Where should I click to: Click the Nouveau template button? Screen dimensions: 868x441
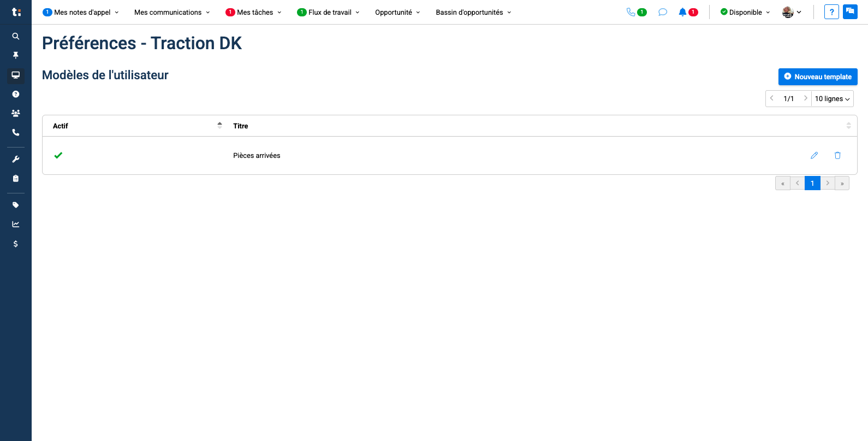click(x=817, y=77)
